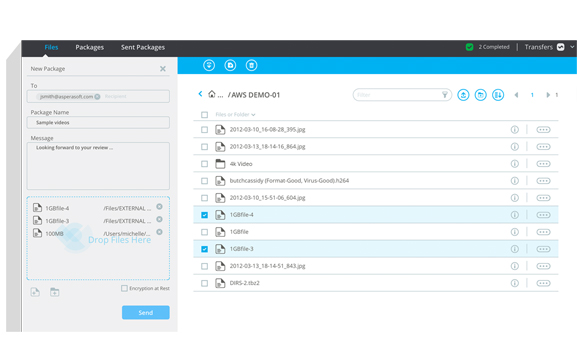Open info for butchcassidy h264 file

tap(515, 181)
